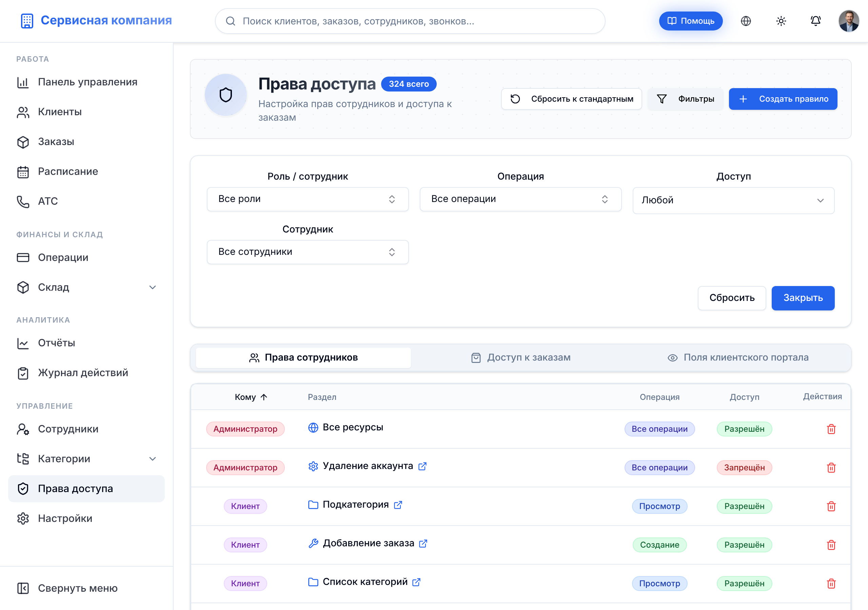Screen dimensions: 868x610
Task: Delete the Администратор Все ресурсы rule
Action: tap(831, 429)
